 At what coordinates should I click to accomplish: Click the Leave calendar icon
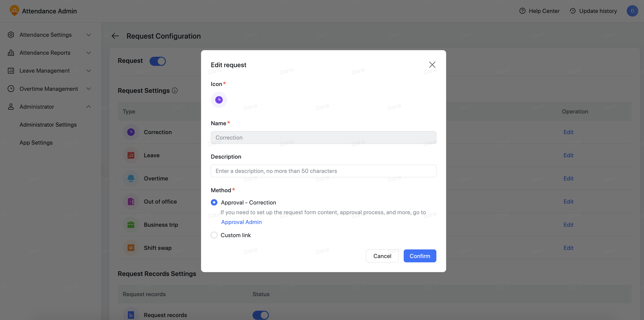[130, 155]
